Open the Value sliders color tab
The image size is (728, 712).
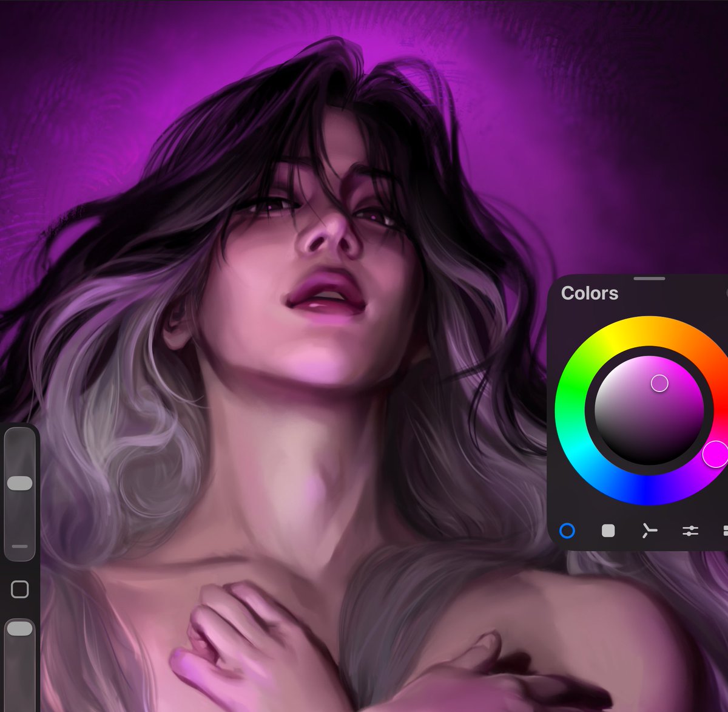coord(690,531)
